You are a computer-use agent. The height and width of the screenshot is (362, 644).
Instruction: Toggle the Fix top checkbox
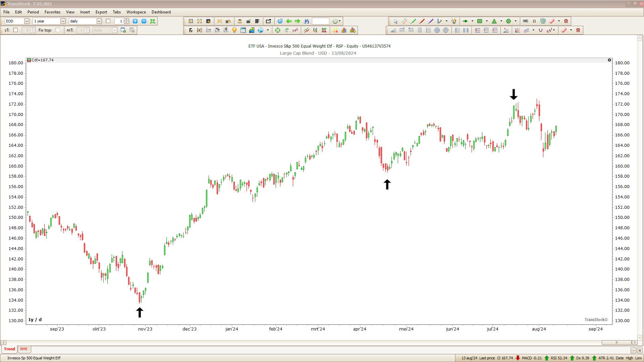coord(58,30)
